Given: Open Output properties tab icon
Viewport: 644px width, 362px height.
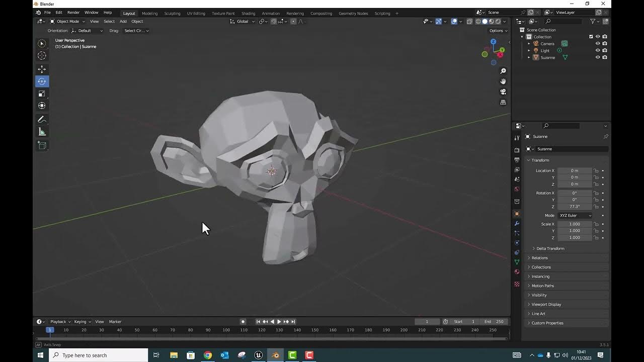Looking at the screenshot, I should [517, 159].
